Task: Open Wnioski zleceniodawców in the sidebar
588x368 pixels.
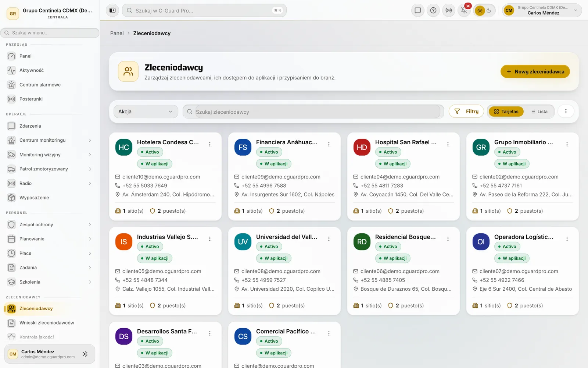Action: pyautogui.click(x=50, y=323)
